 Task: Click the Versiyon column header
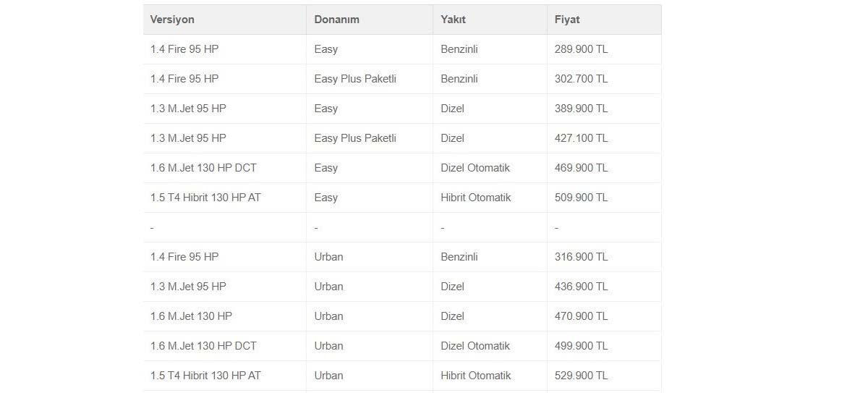pos(172,20)
